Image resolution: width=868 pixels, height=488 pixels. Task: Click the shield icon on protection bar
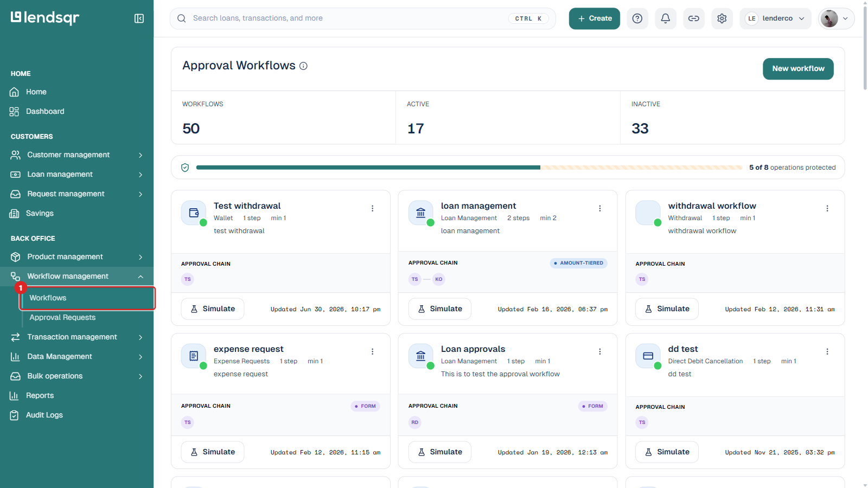(x=185, y=168)
